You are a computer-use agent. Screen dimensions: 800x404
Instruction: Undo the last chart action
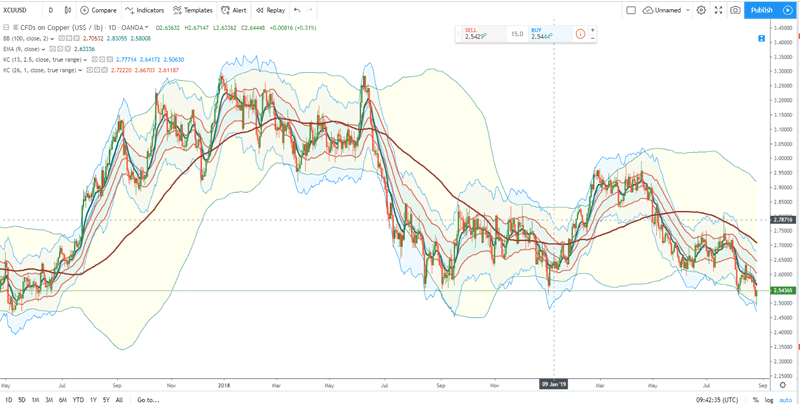pyautogui.click(x=297, y=10)
